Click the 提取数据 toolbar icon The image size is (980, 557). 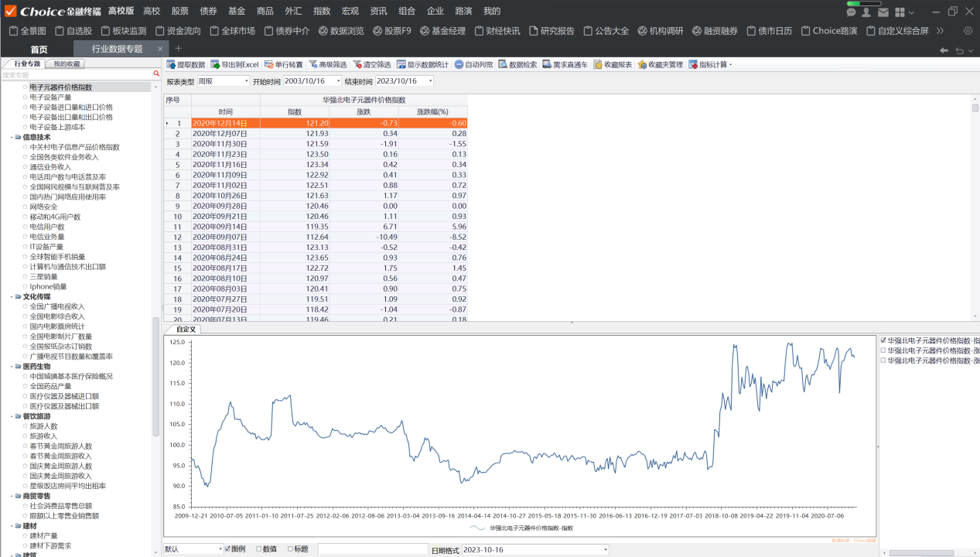pos(172,65)
